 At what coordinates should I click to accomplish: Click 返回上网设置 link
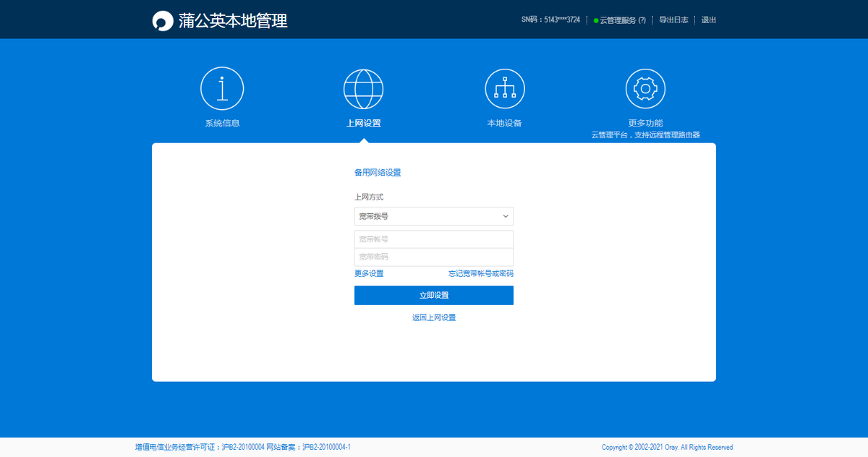[434, 317]
